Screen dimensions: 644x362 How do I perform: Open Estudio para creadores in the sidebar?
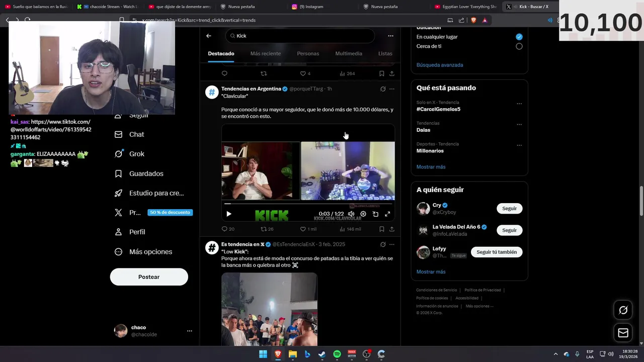[x=149, y=193]
